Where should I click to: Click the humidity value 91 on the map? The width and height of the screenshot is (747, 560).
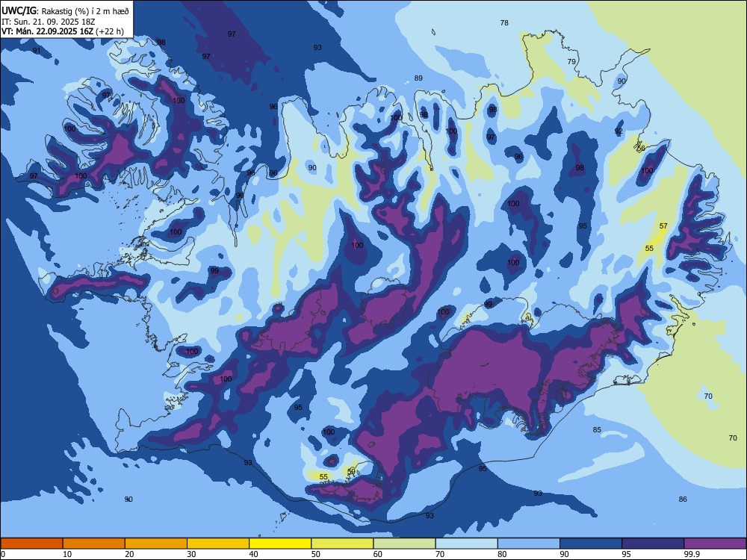[x=36, y=51]
